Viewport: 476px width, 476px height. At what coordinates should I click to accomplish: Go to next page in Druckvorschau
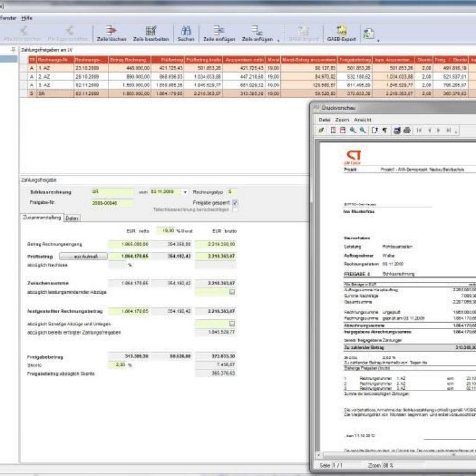pyautogui.click(x=438, y=130)
